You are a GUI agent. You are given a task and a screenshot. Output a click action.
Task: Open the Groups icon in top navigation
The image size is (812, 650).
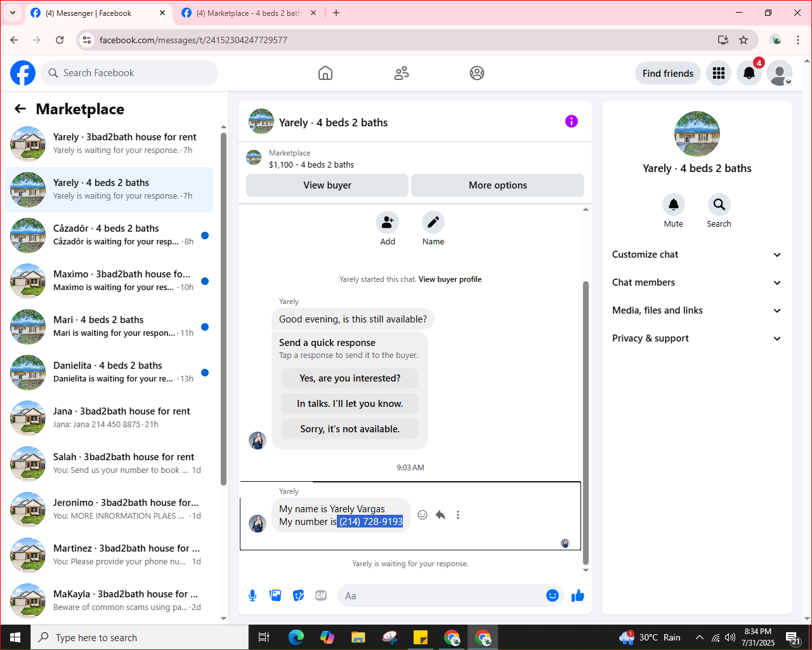coord(477,73)
